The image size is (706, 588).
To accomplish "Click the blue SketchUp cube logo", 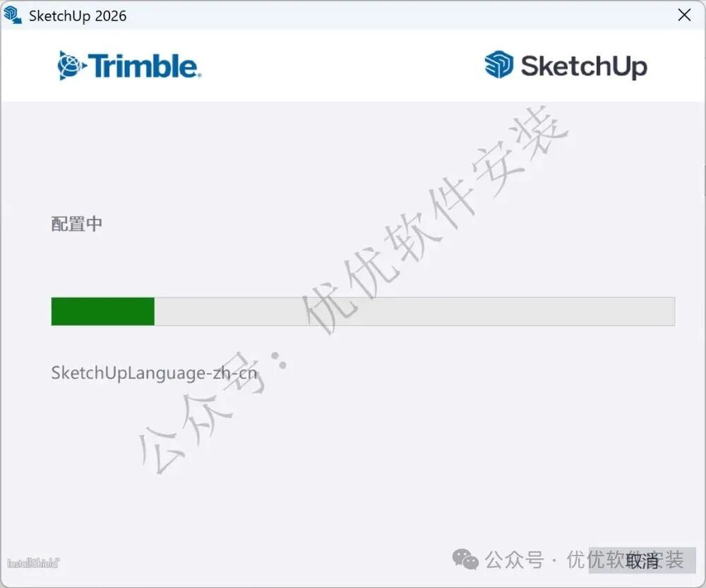I will point(499,64).
